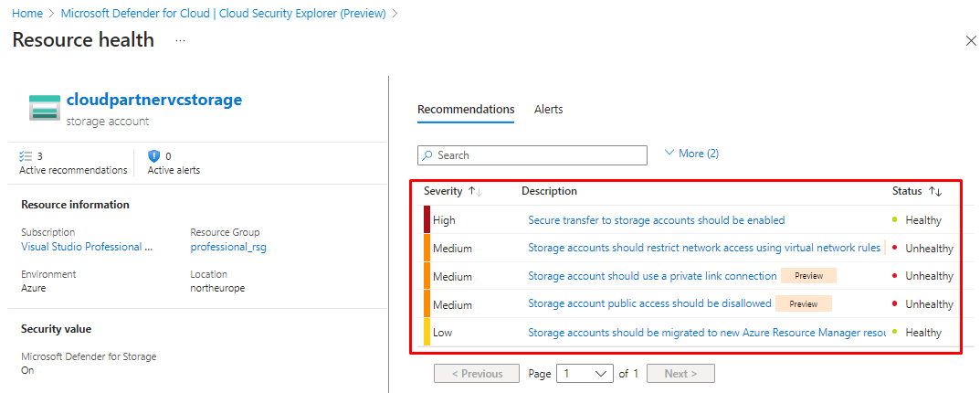Click the Next page button
Viewport: 980px width, 393px height.
click(x=680, y=373)
